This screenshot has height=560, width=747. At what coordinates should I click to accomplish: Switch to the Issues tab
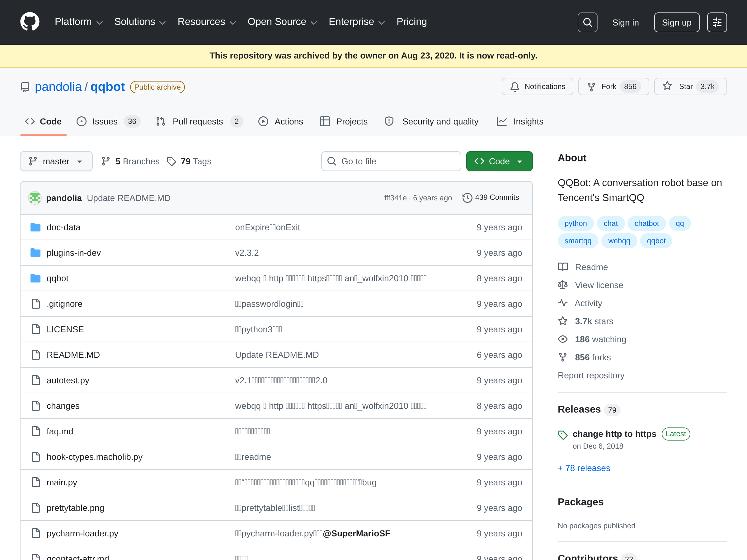click(105, 122)
